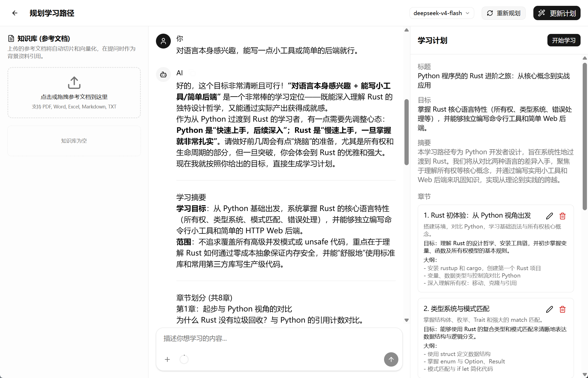The width and height of the screenshot is (588, 378).
Task: Click the 重新规划 button
Action: coord(503,13)
